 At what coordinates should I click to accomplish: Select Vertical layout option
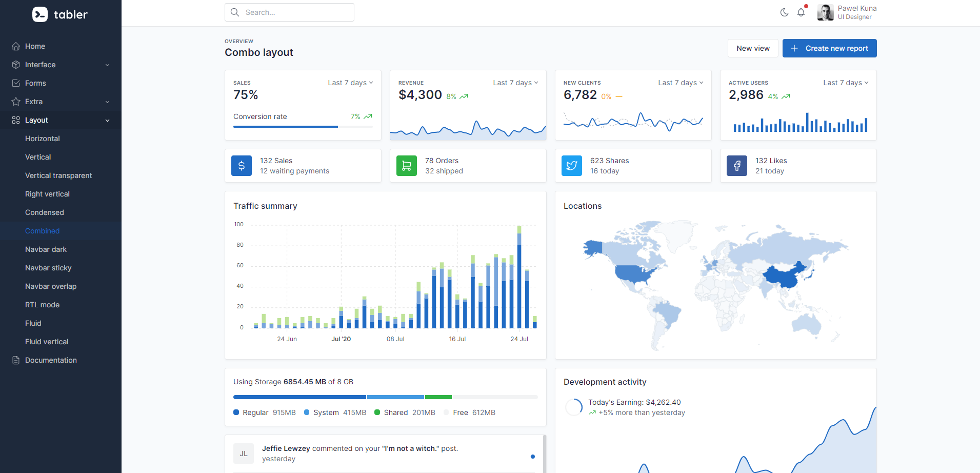coord(61,157)
